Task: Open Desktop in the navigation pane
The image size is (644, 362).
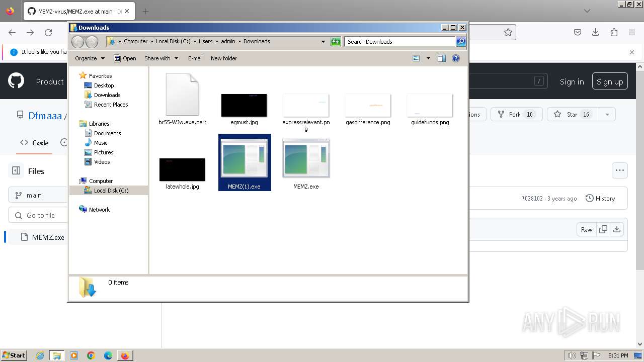Action: (x=104, y=85)
